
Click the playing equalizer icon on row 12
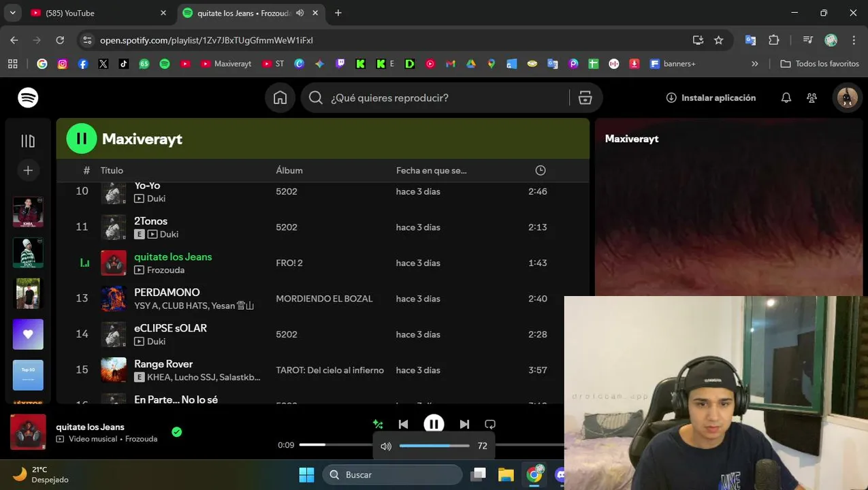click(x=84, y=263)
